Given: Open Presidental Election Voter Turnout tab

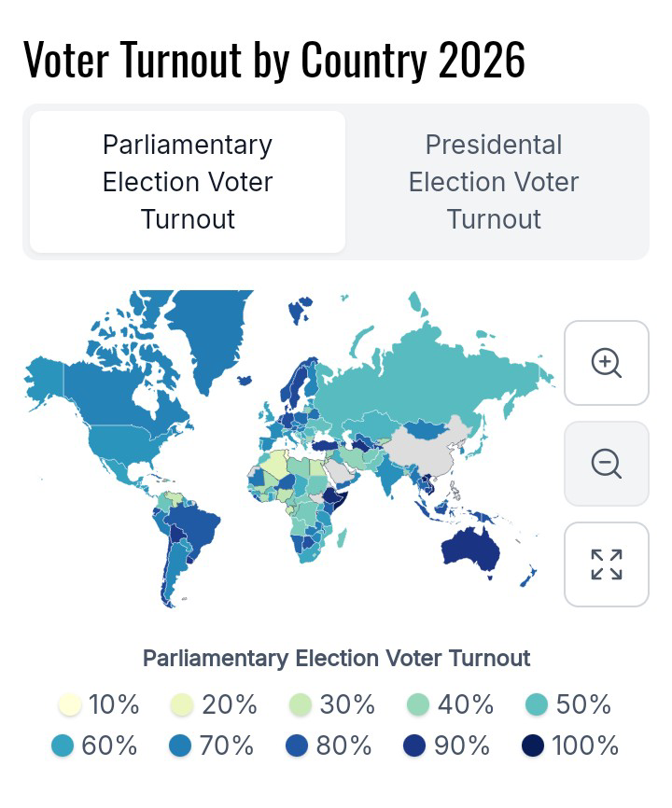Looking at the screenshot, I should (494, 182).
